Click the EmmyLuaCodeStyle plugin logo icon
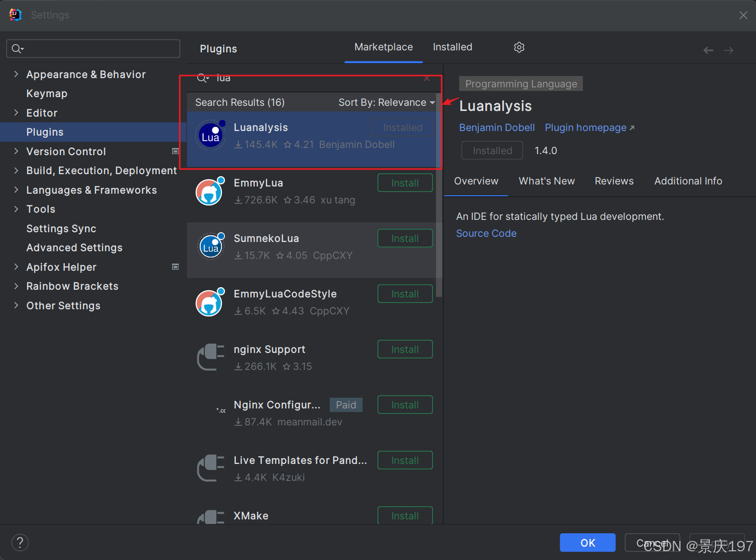The width and height of the screenshot is (756, 560). pos(210,302)
